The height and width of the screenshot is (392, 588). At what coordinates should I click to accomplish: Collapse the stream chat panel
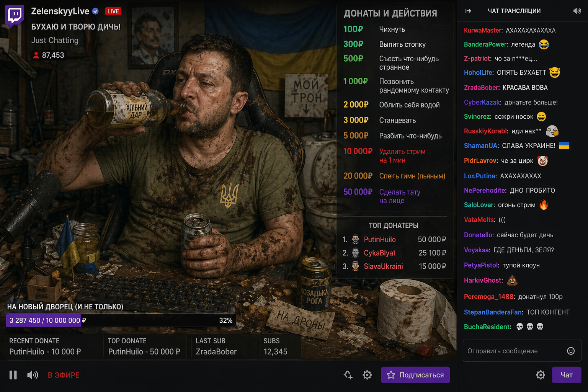468,11
